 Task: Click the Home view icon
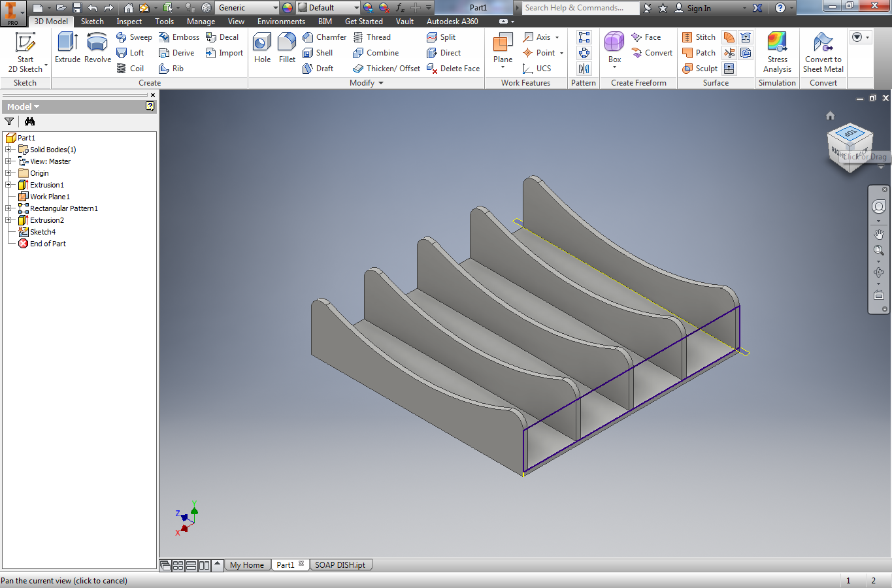point(830,116)
